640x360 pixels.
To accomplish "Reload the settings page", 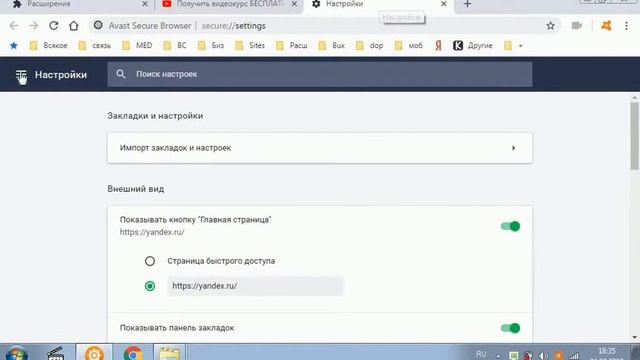I will [x=53, y=26].
